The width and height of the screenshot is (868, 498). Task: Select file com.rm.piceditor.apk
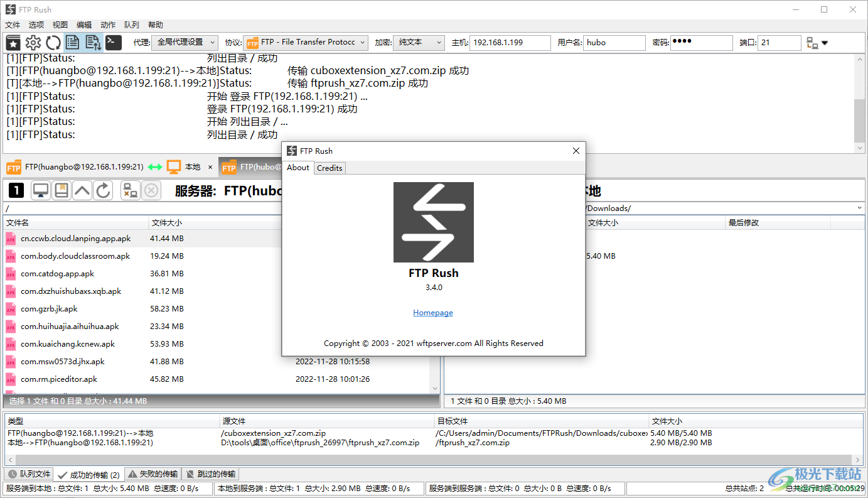(x=59, y=379)
